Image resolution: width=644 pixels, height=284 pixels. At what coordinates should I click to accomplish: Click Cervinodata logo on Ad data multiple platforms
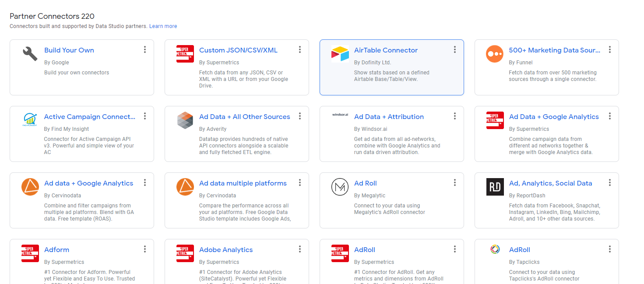(185, 187)
